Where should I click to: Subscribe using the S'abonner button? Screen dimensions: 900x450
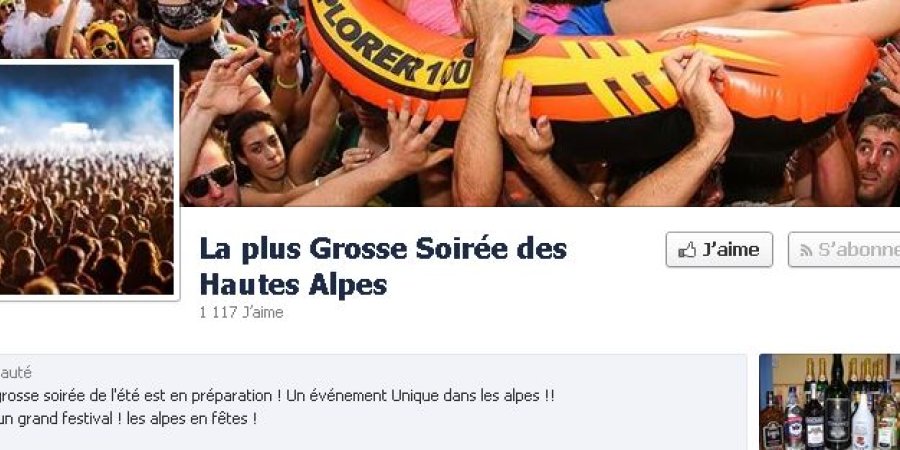(x=844, y=250)
